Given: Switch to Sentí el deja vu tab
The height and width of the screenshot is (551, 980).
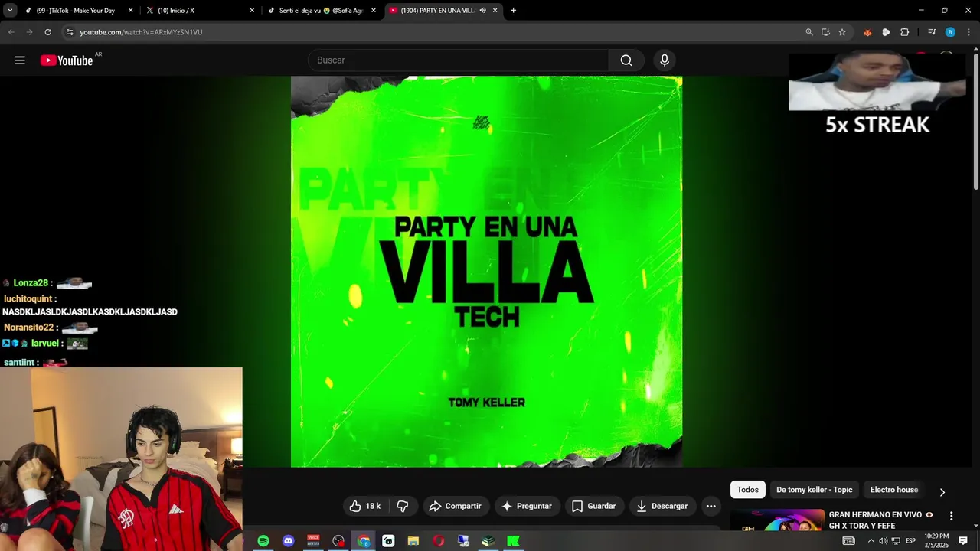Looking at the screenshot, I should click(x=321, y=11).
